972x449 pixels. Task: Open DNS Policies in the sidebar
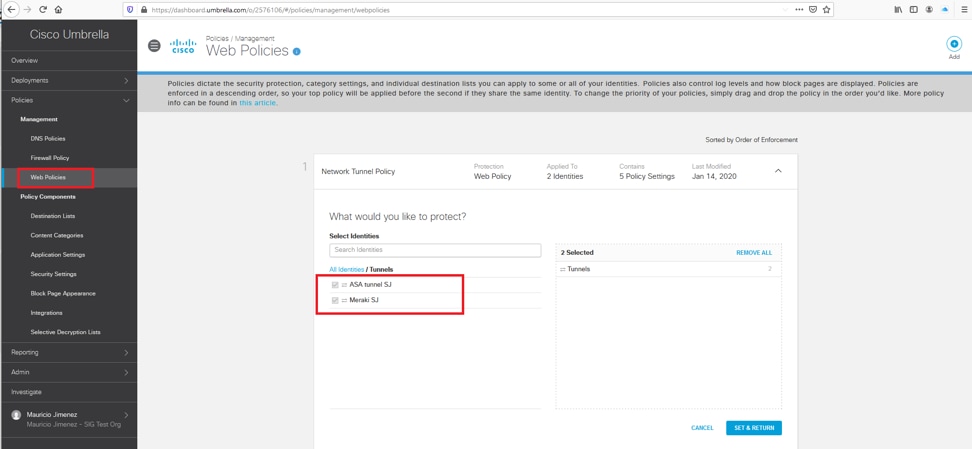(48, 139)
